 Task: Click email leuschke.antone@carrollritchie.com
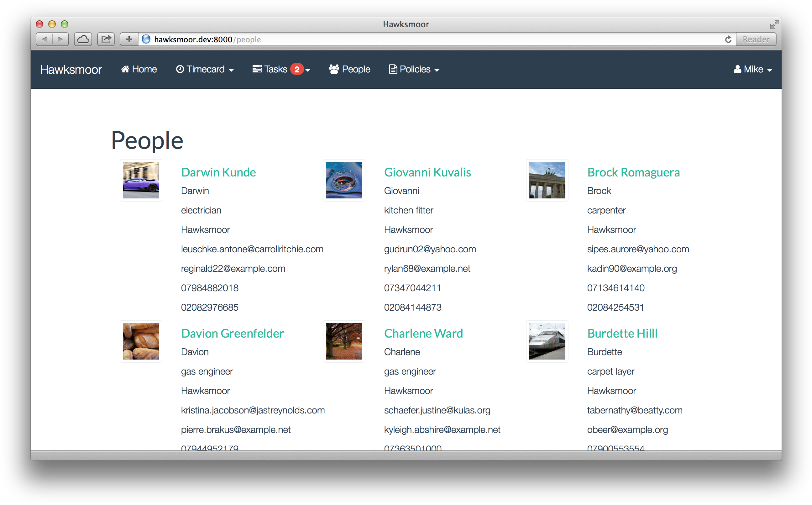pos(252,249)
